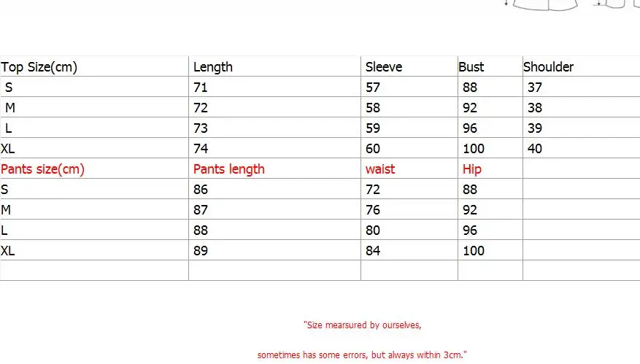
Task: Select the "Length" column header
Action: [x=212, y=67]
